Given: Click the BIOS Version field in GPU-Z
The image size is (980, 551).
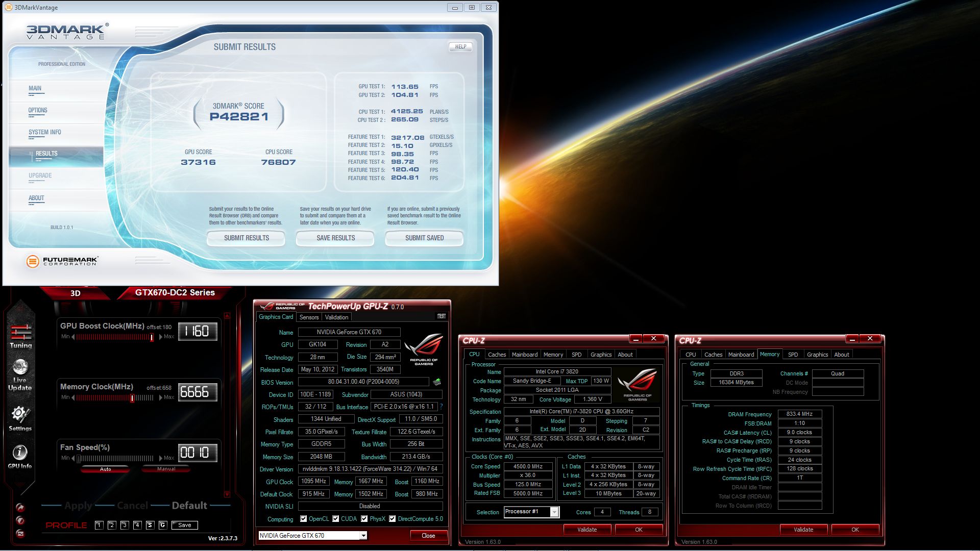Looking at the screenshot, I should click(363, 382).
